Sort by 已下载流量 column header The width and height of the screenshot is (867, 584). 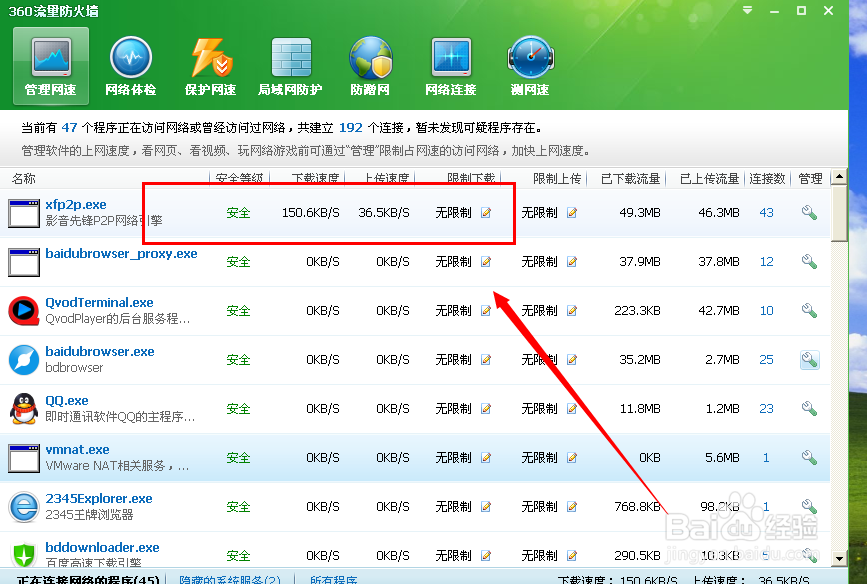(x=630, y=179)
